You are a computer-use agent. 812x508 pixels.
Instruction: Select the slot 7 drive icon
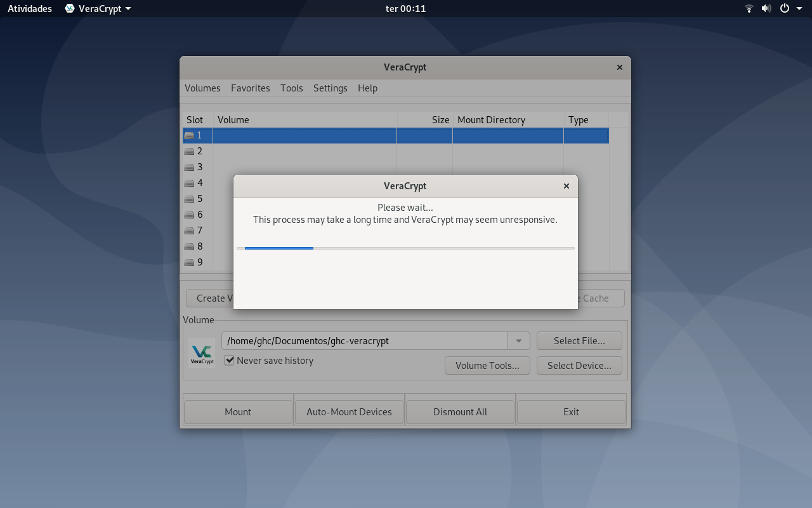(189, 231)
